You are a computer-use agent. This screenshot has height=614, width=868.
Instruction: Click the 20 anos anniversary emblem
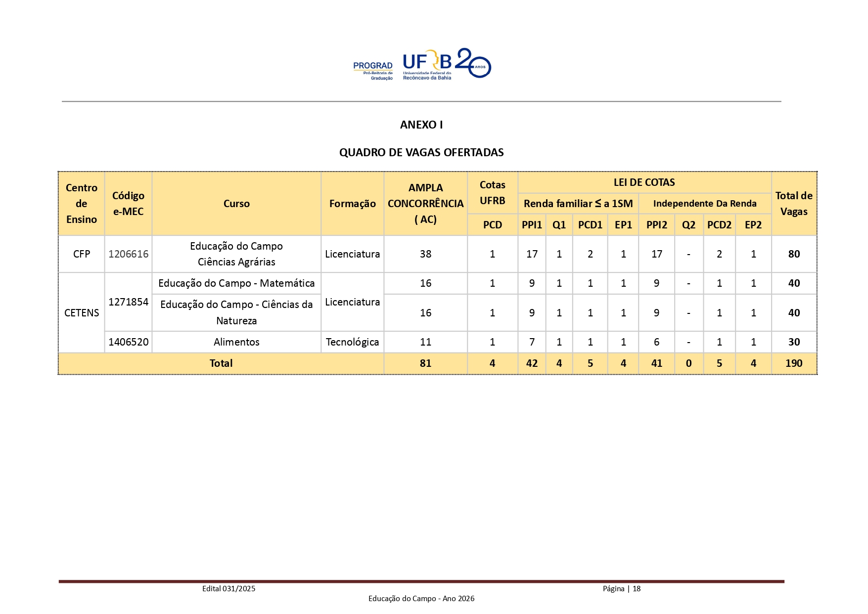click(x=473, y=63)
